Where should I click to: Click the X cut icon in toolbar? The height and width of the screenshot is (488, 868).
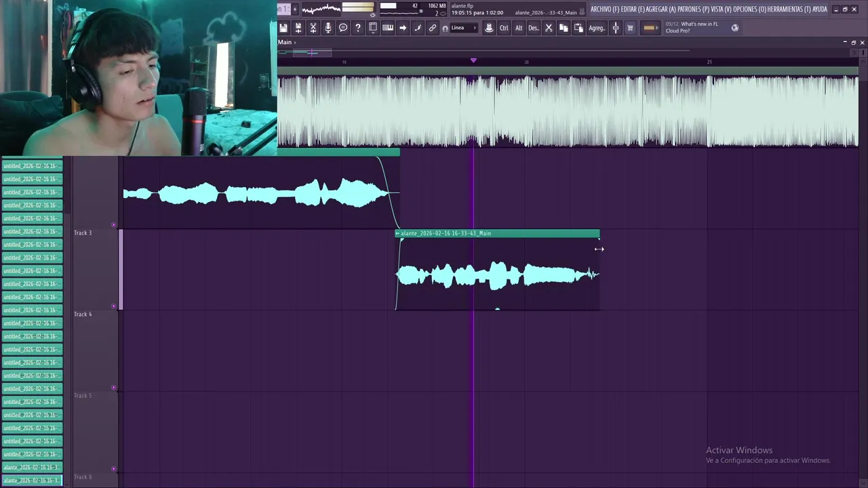[549, 28]
